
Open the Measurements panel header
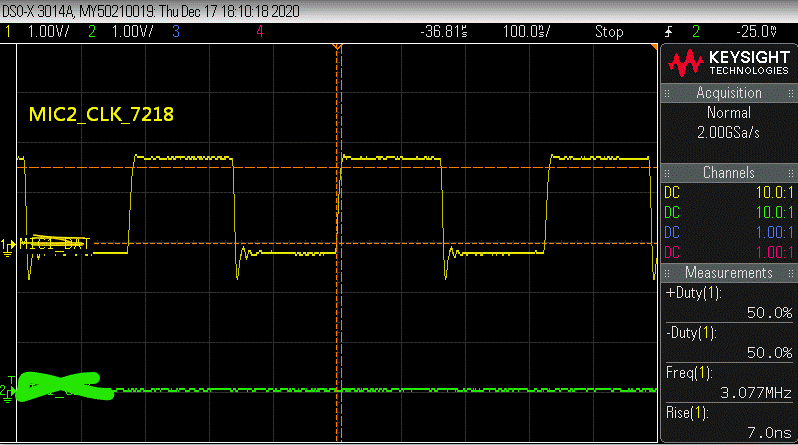tap(729, 272)
